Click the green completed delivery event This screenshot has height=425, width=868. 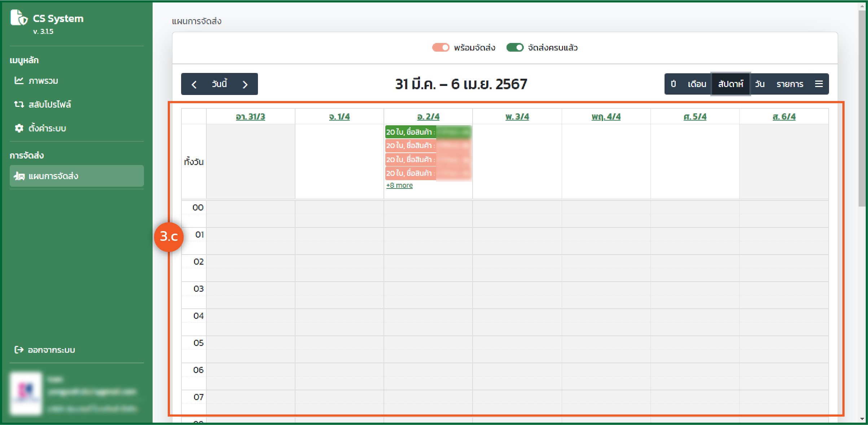click(428, 132)
